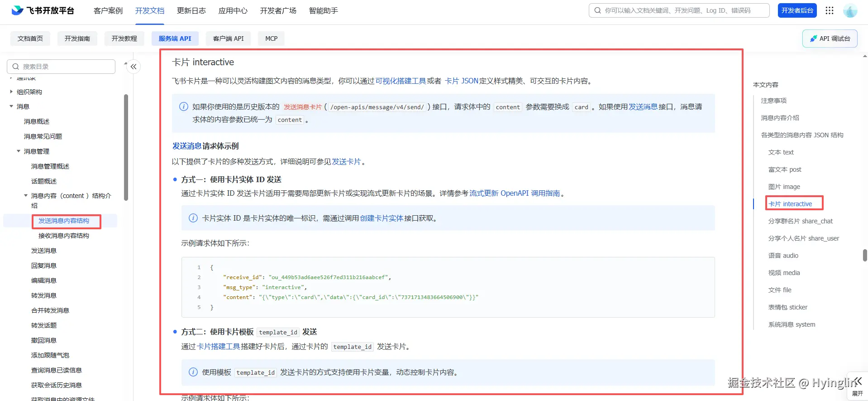This screenshot has width=868, height=401.
Task: Jump to 系统消息 system in page outline
Action: pos(792,324)
